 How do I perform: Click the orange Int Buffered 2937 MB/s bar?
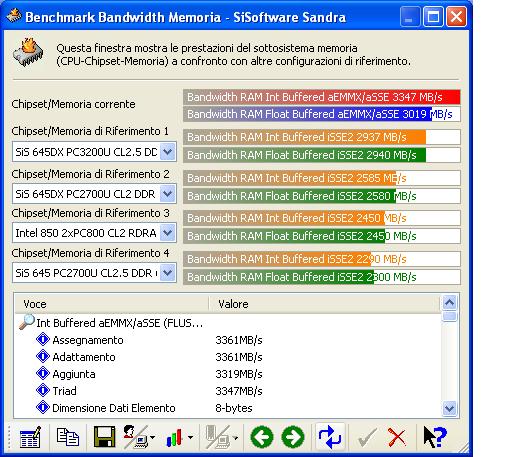click(x=322, y=137)
